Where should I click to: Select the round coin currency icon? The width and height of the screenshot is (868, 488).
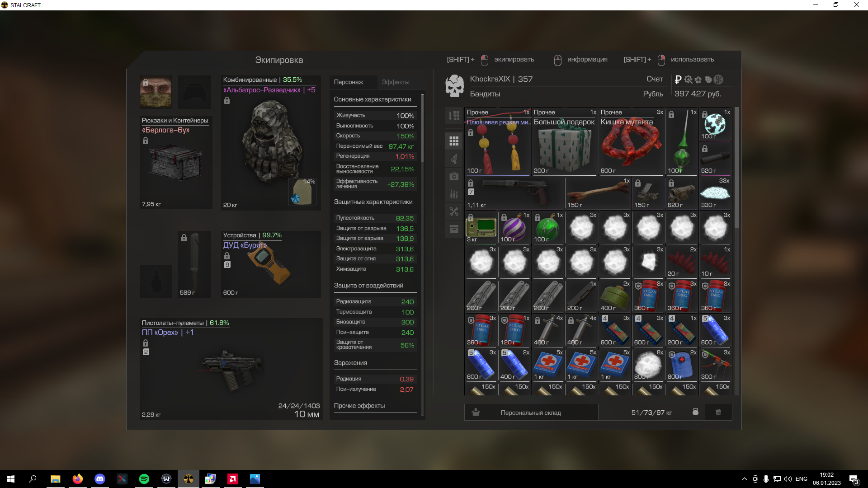coord(718,80)
